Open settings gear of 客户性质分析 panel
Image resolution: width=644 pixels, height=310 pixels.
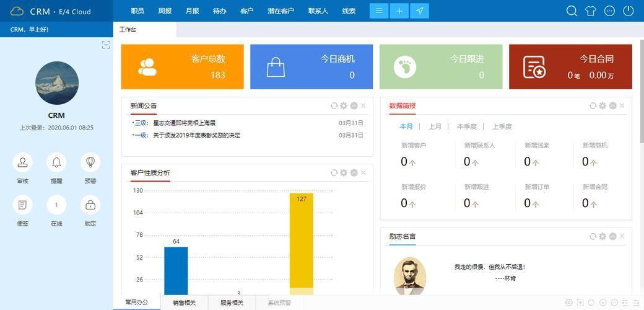click(344, 173)
